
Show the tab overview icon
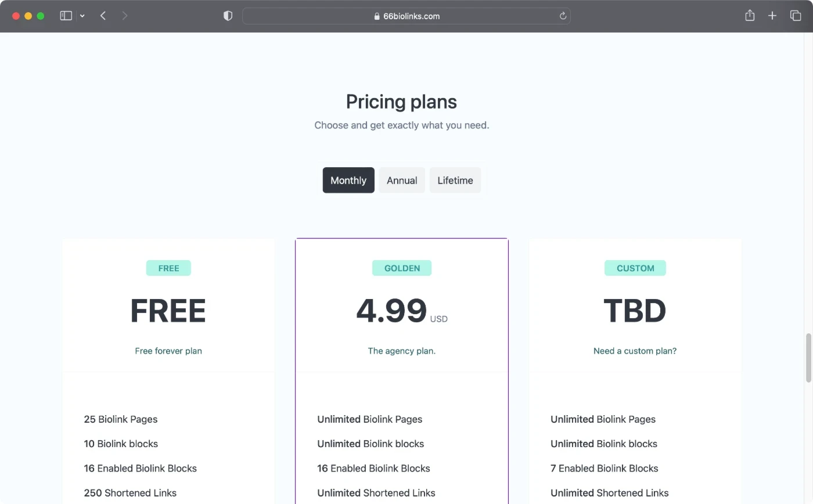(x=795, y=16)
